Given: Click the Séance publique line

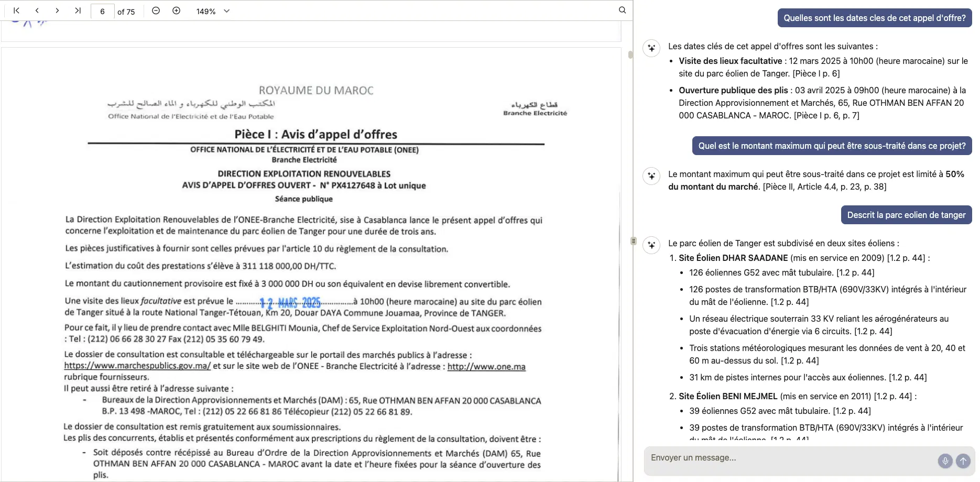Looking at the screenshot, I should [x=304, y=199].
